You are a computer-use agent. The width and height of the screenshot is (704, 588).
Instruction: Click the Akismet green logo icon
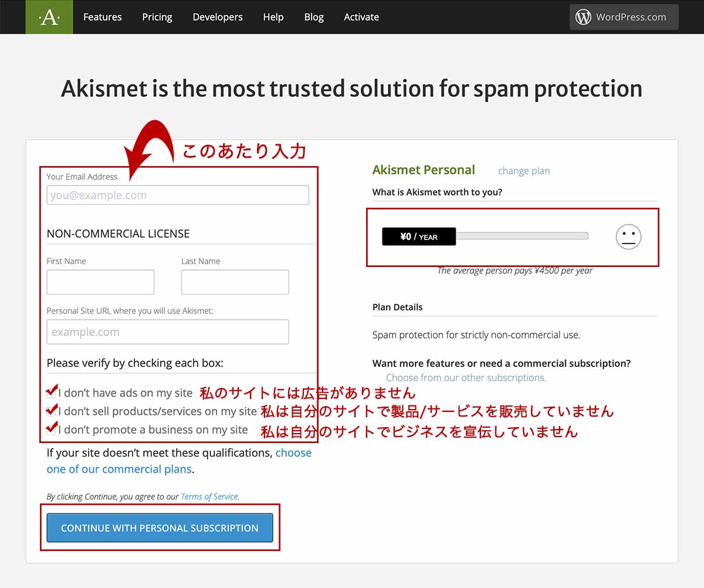point(49,17)
